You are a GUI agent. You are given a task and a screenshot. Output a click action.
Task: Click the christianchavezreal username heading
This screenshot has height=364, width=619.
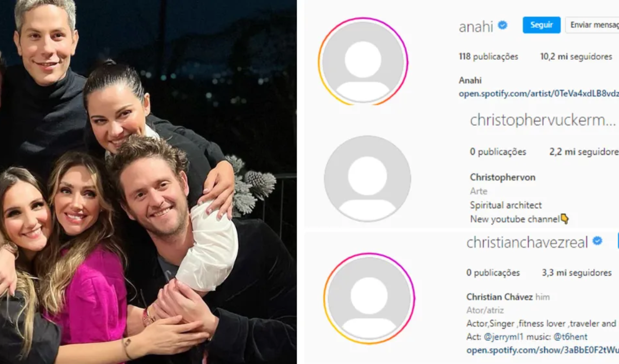click(x=527, y=242)
